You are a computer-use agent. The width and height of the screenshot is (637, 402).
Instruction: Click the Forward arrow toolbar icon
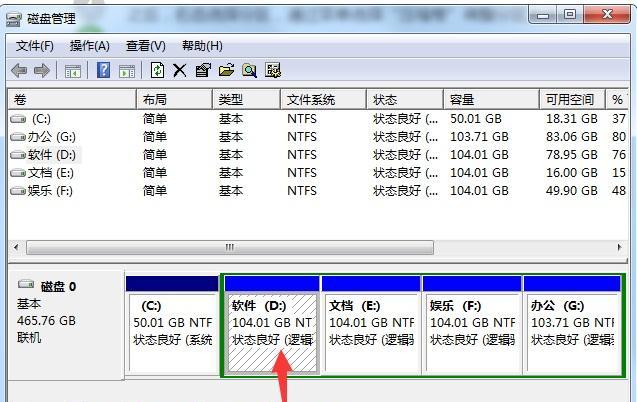[41, 71]
